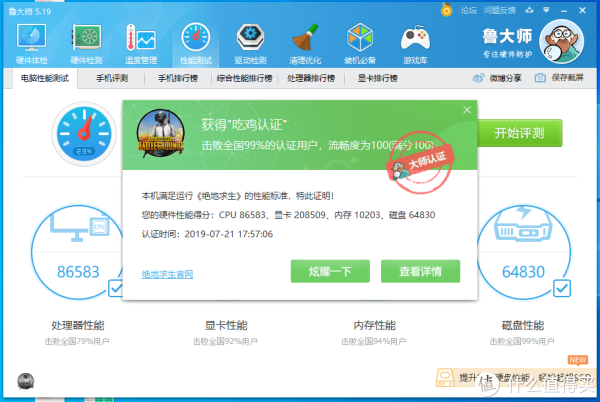Viewport: 600px width, 402px height.
Task: Open the title bar skin shirt icon
Action: coord(529,10)
